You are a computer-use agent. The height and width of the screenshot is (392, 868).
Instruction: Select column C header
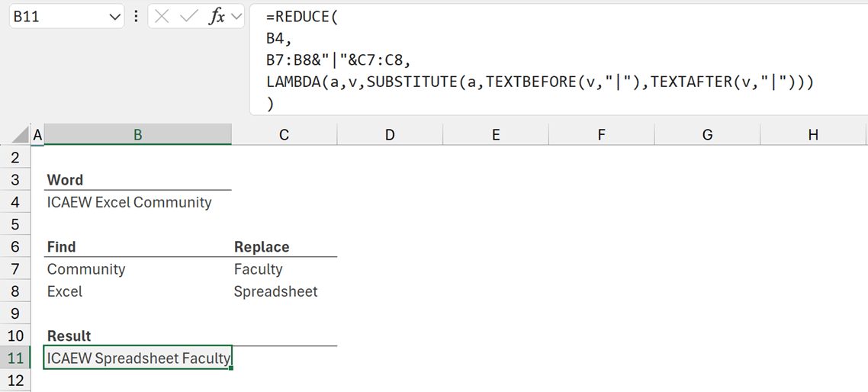(x=284, y=135)
